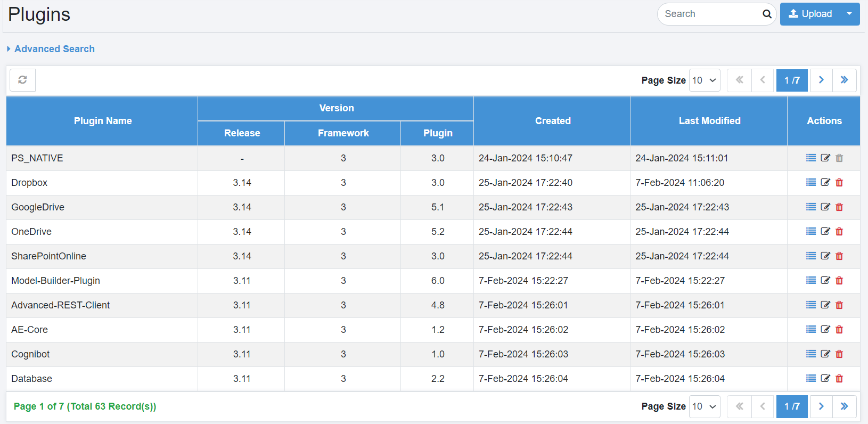Click the top 1/7 page indicator
Viewport: 868px width, 424px height.
[x=792, y=80]
